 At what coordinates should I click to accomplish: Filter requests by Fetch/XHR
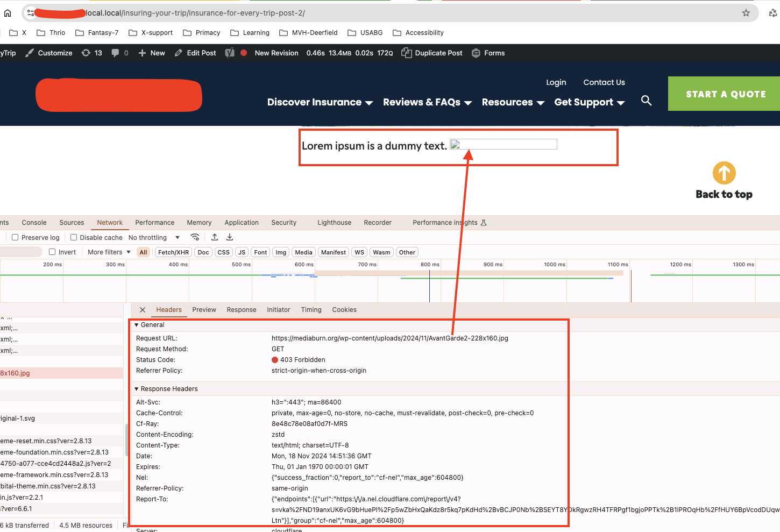point(174,252)
